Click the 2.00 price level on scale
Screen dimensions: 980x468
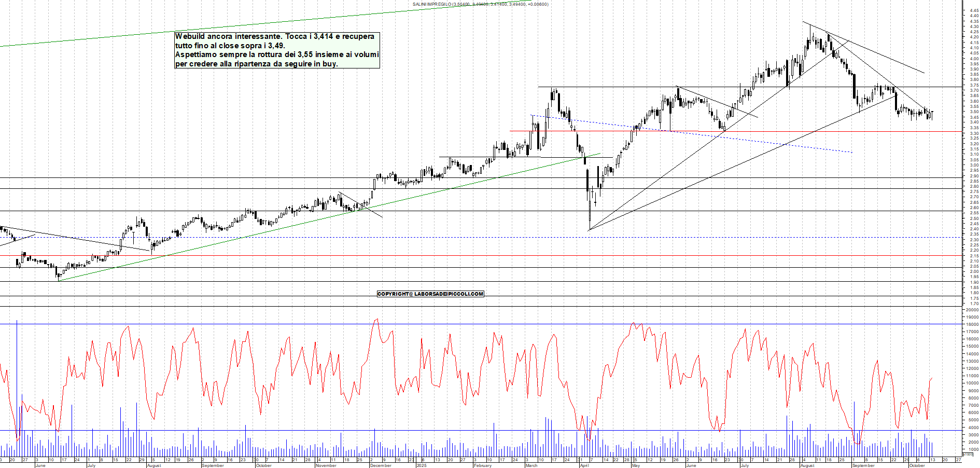973,271
